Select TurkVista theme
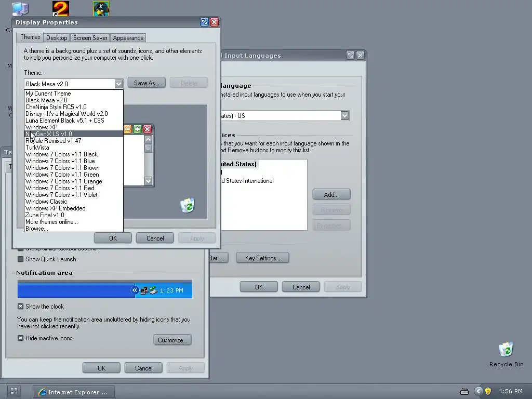Viewport: 532px width, 399px height. pyautogui.click(x=74, y=148)
